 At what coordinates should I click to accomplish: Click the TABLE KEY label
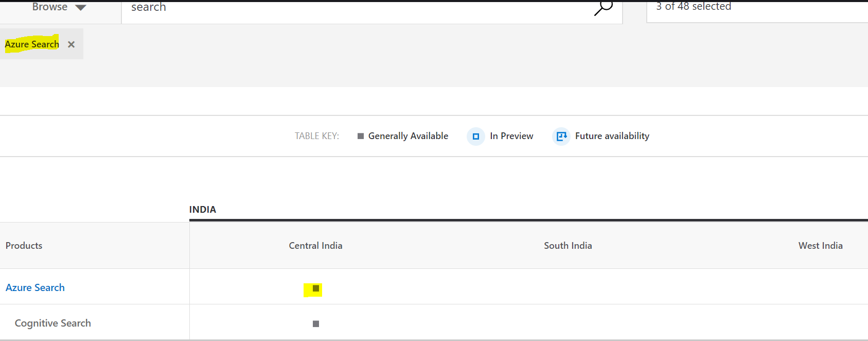coord(317,136)
